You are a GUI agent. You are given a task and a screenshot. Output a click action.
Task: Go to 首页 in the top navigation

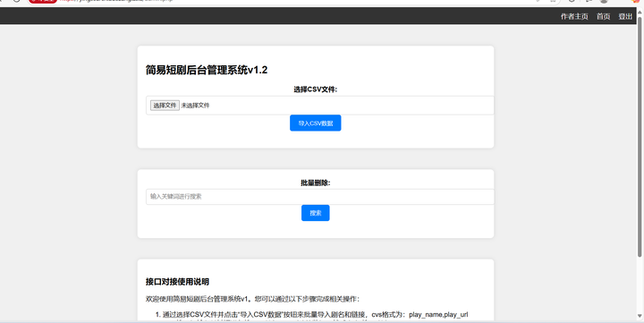603,16
